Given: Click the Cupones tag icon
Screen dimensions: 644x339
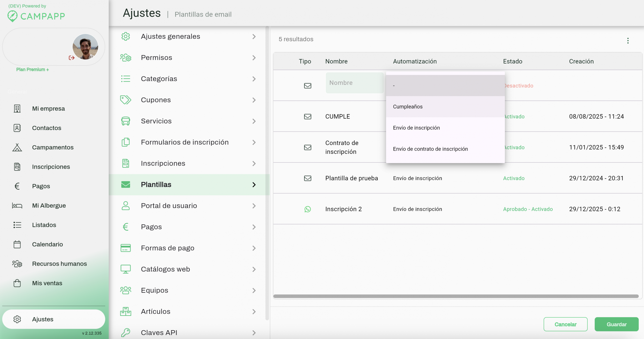Looking at the screenshot, I should click(126, 100).
